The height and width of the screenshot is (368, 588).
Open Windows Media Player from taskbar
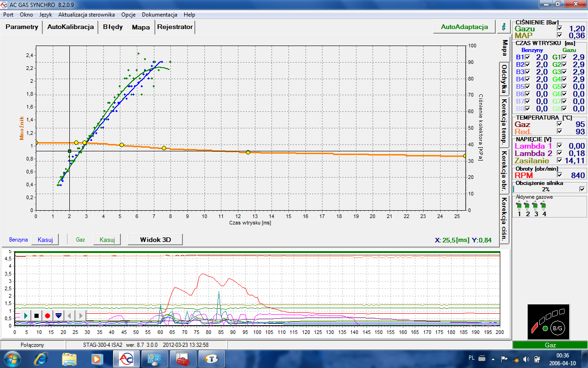point(97,358)
